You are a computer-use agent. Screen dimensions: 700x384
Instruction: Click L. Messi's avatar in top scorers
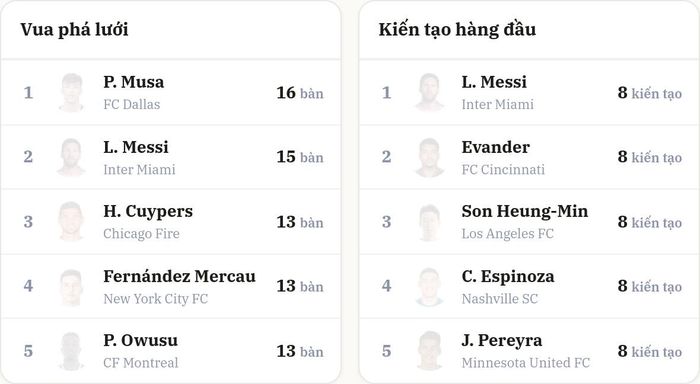coord(71,157)
